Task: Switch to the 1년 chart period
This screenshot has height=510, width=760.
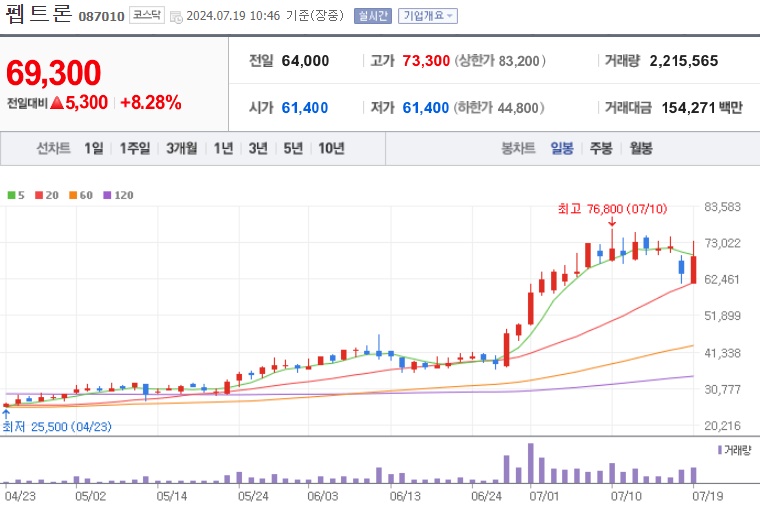Action: (223, 148)
